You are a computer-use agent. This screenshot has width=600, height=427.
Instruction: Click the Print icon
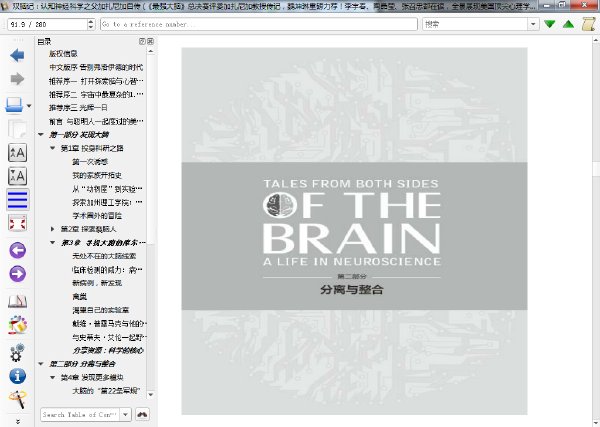pos(15,105)
